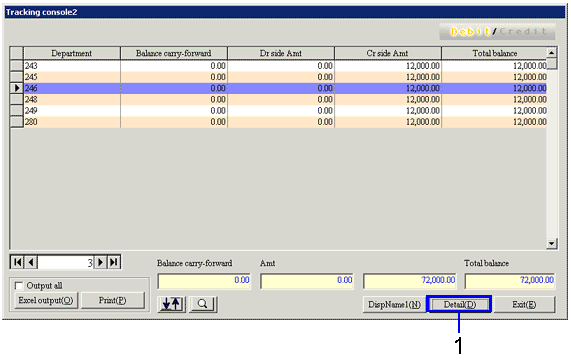
Task: Go to the first record
Action: 17,262
